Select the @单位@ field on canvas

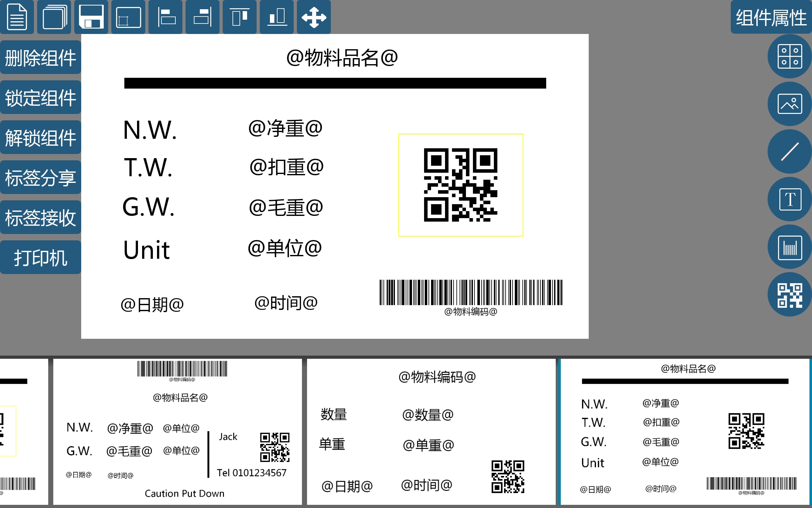click(x=285, y=248)
